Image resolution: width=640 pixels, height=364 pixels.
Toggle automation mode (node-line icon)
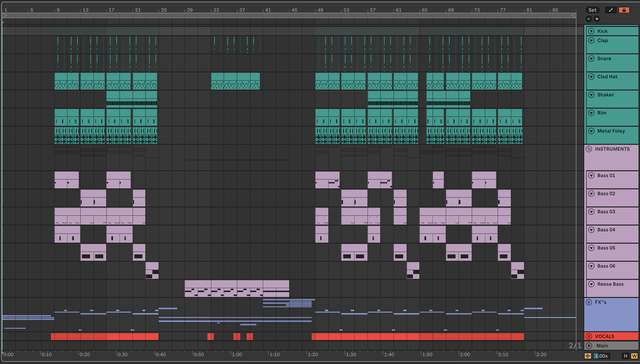611,10
